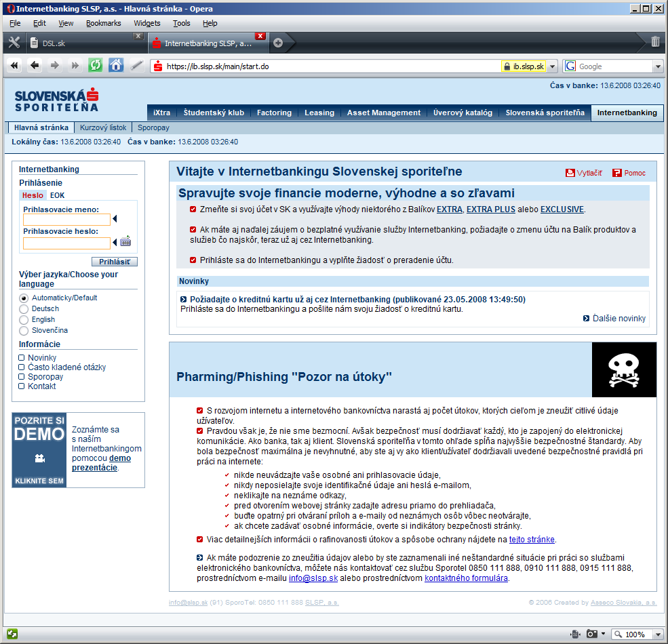Open the Factoring navigation item
This screenshot has width=668, height=644.
coord(275,113)
